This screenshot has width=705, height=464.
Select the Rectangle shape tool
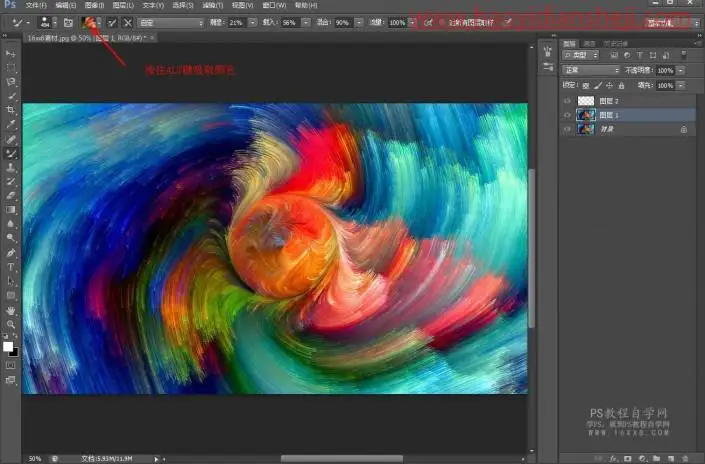click(x=10, y=295)
